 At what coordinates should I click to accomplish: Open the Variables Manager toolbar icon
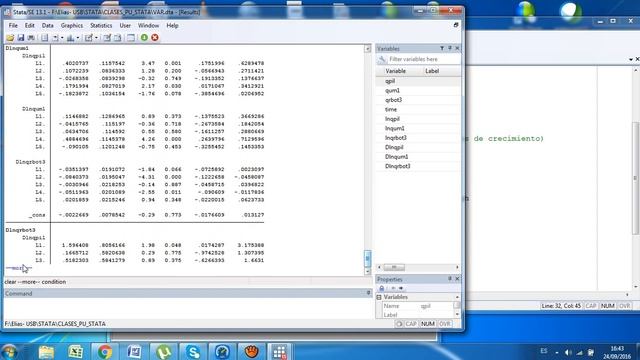pos(131,38)
